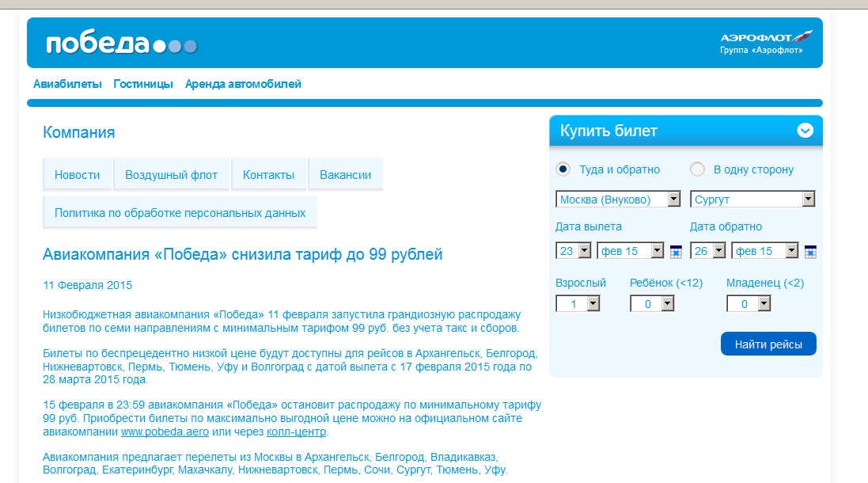Follow the www.pobeda.aero link

[x=165, y=432]
